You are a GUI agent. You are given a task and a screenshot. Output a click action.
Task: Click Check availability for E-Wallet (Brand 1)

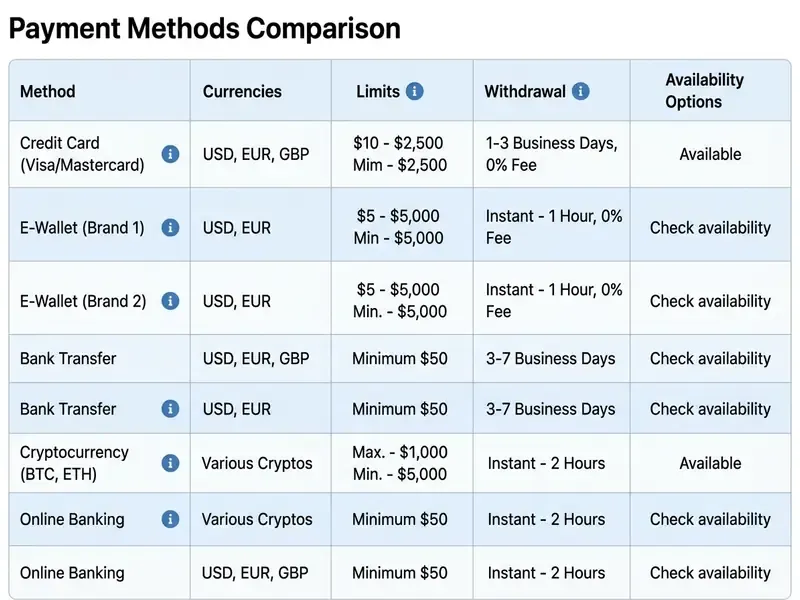(x=710, y=228)
